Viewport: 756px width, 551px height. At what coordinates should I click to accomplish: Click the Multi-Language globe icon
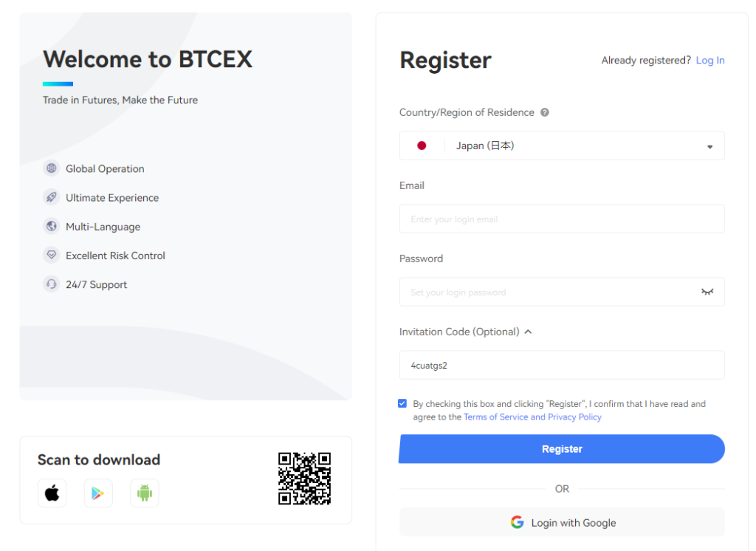52,226
